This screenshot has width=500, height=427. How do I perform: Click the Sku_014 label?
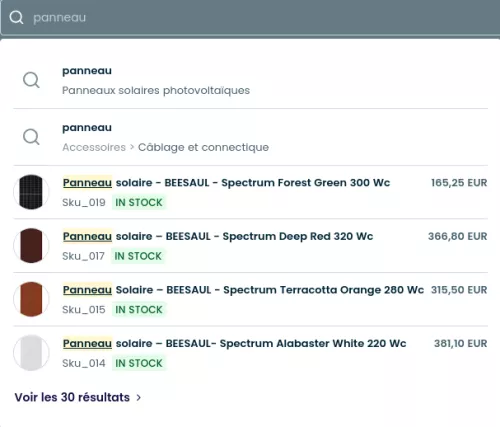(x=84, y=363)
